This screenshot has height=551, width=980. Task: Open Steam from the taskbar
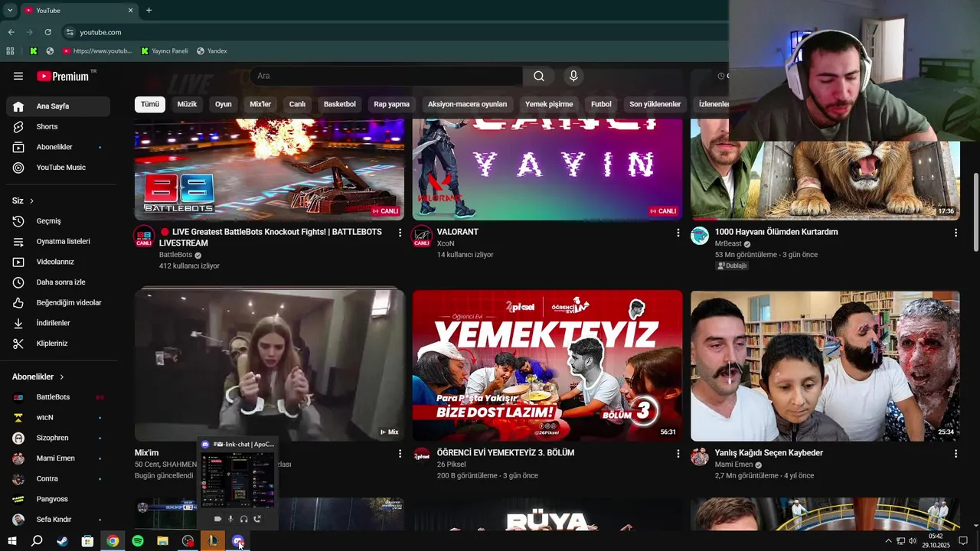tap(62, 541)
